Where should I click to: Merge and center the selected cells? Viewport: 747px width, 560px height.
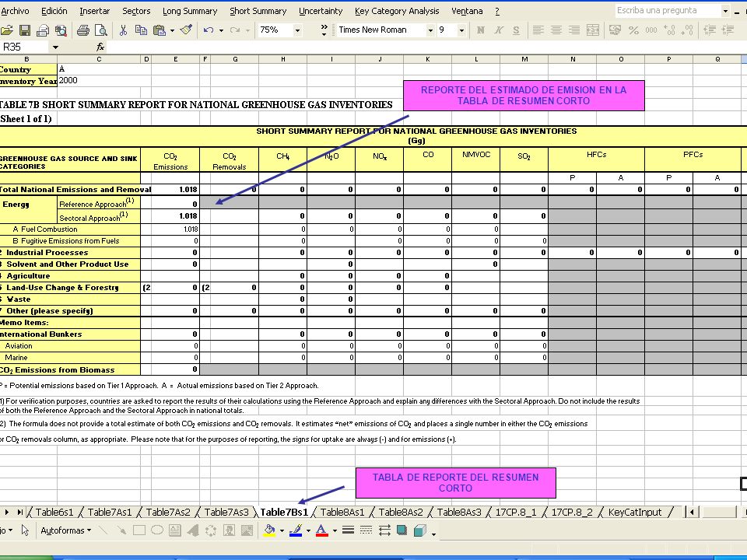pyautogui.click(x=593, y=30)
